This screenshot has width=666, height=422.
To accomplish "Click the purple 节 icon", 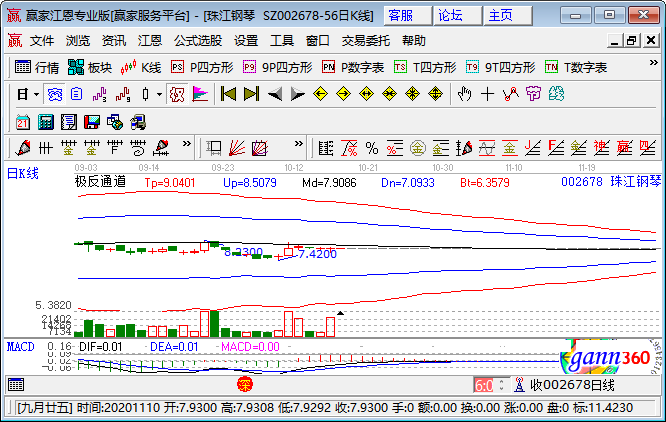I will tap(533, 94).
